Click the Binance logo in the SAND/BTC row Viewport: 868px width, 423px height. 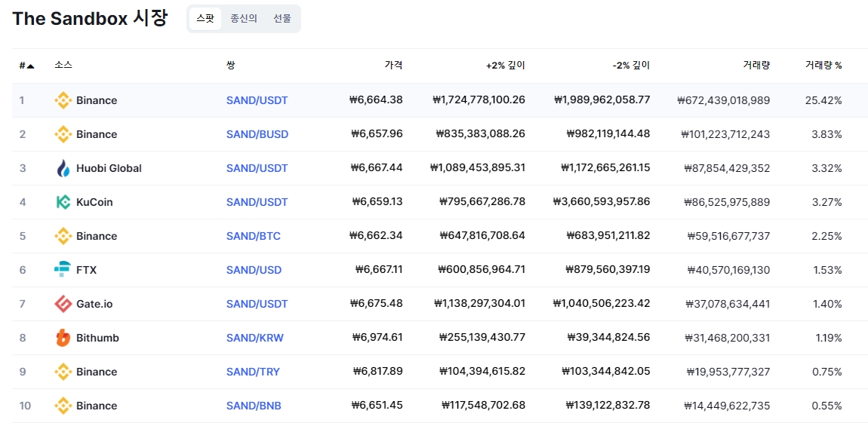pyautogui.click(x=63, y=236)
